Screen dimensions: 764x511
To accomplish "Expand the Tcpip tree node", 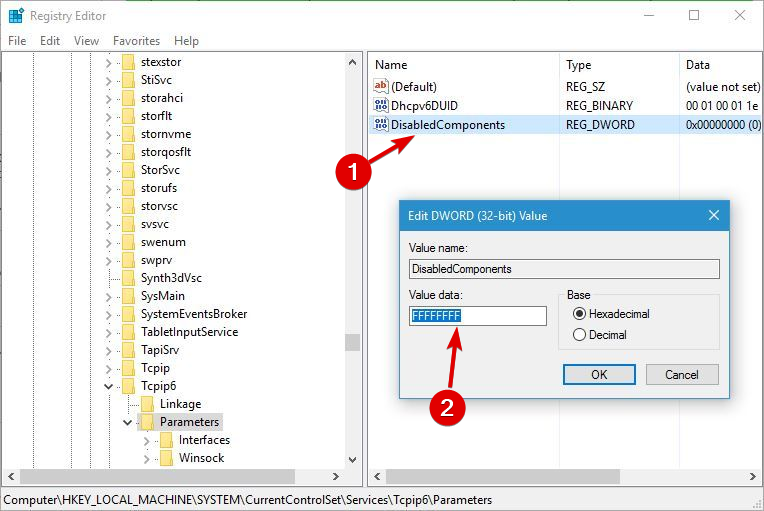I will [109, 369].
